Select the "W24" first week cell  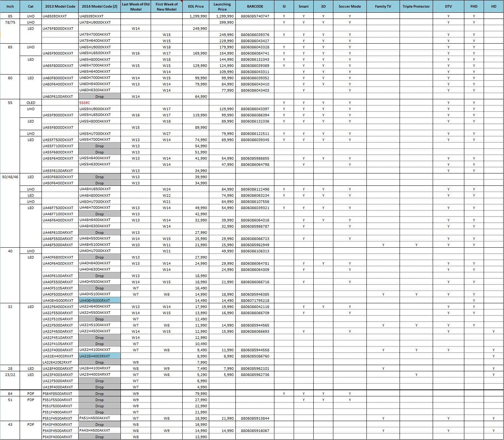pos(167,189)
